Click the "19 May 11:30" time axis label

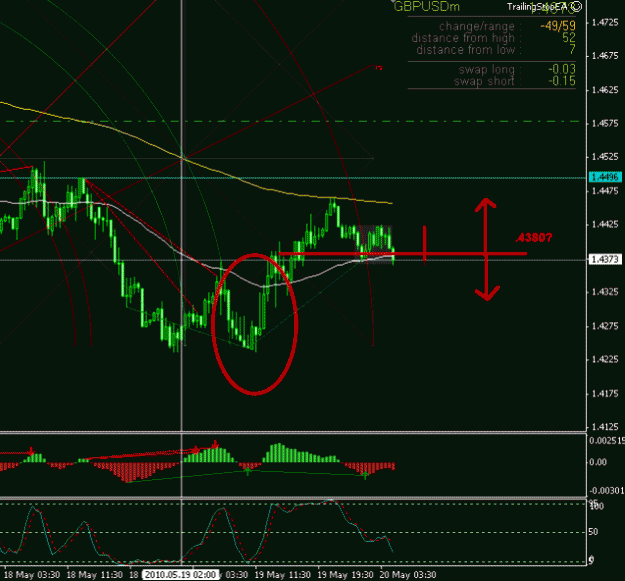click(283, 575)
